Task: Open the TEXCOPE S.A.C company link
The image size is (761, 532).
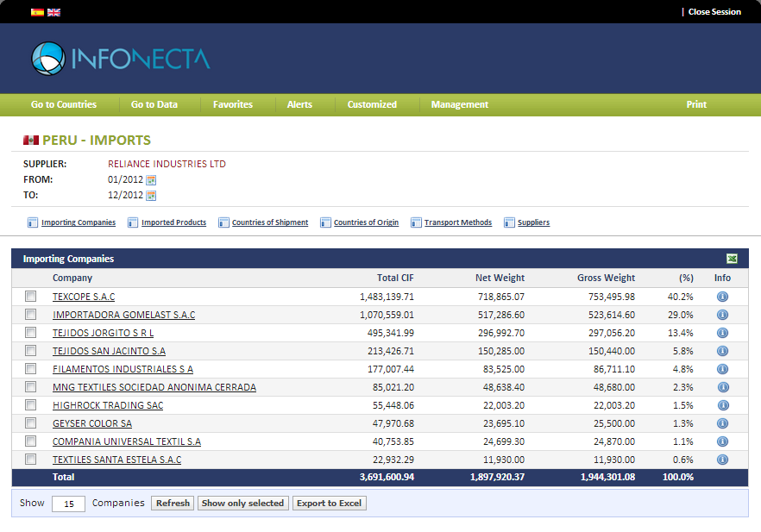Action: [84, 297]
